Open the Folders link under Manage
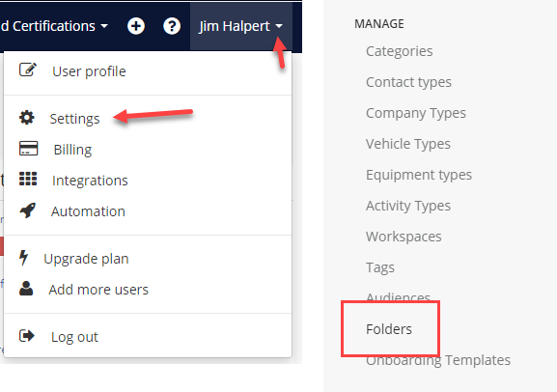The height and width of the screenshot is (392, 557). point(389,329)
